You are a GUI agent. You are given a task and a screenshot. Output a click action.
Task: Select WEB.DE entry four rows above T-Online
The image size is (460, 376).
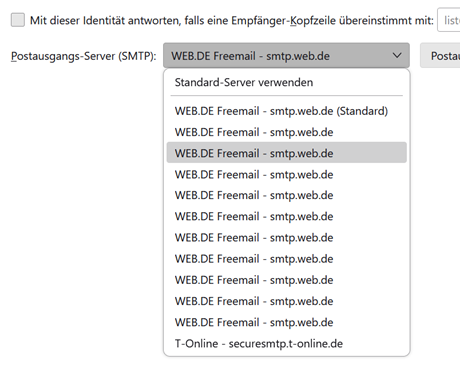coord(287,259)
